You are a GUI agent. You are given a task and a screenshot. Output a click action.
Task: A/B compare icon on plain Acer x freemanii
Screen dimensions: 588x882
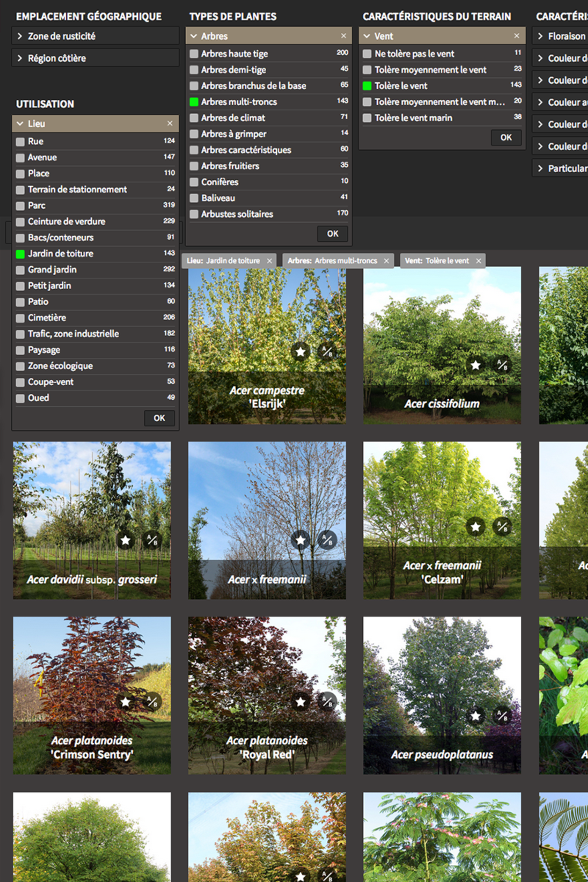327,540
